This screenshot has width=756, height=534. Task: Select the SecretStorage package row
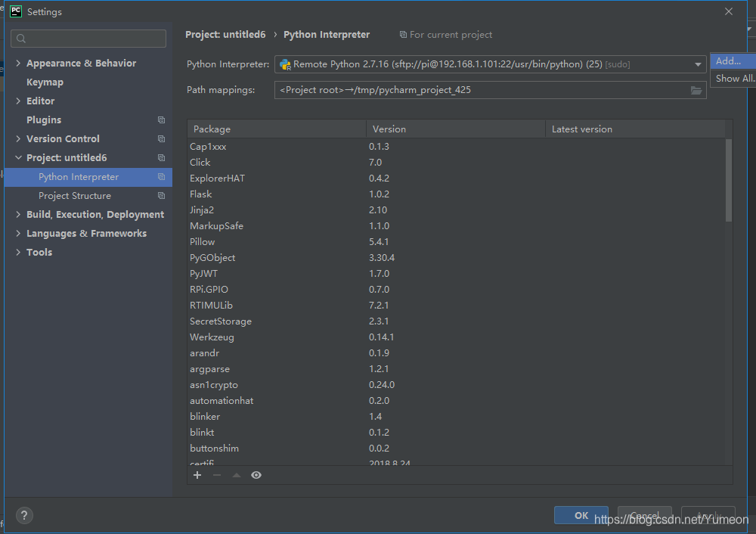[x=456, y=321]
